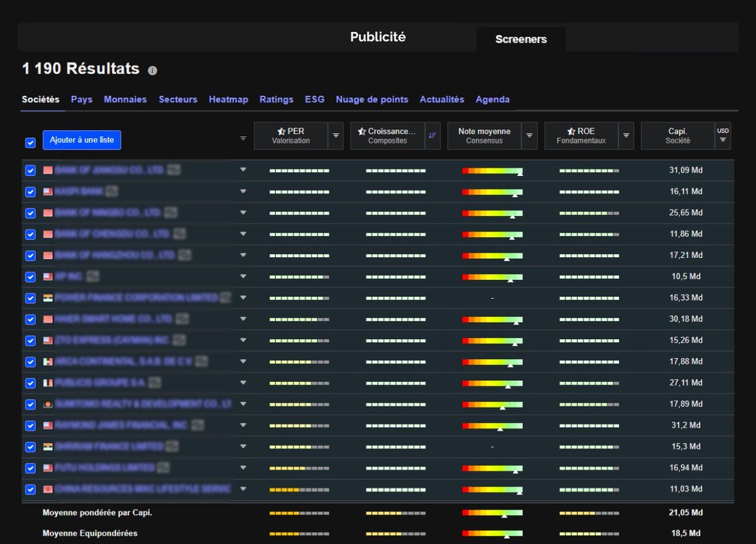Expand the dropdown arrow in the 11,86 Md row
The height and width of the screenshot is (544, 756).
tap(243, 234)
